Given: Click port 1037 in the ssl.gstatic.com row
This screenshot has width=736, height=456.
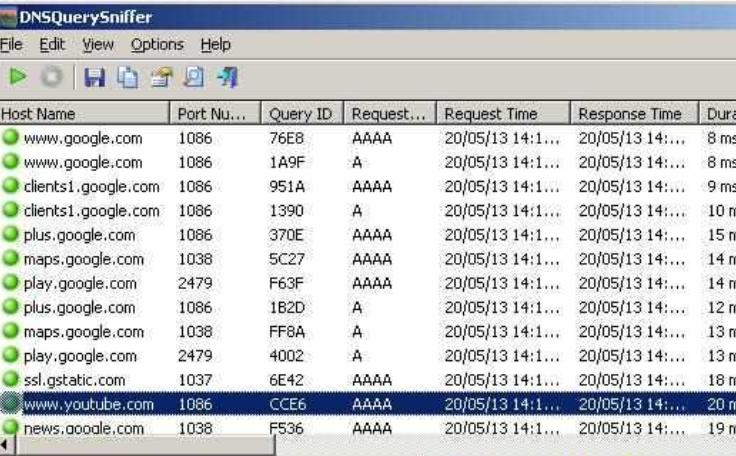Looking at the screenshot, I should coord(195,380).
